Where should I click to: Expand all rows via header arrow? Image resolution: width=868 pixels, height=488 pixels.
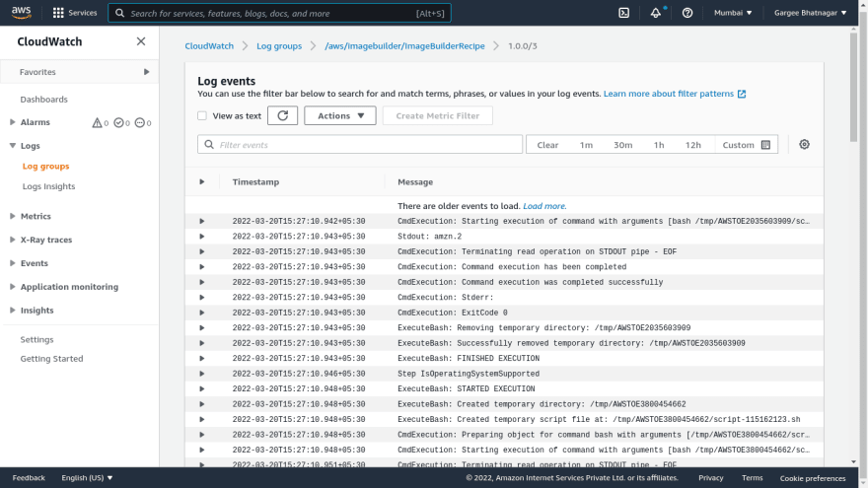point(202,182)
